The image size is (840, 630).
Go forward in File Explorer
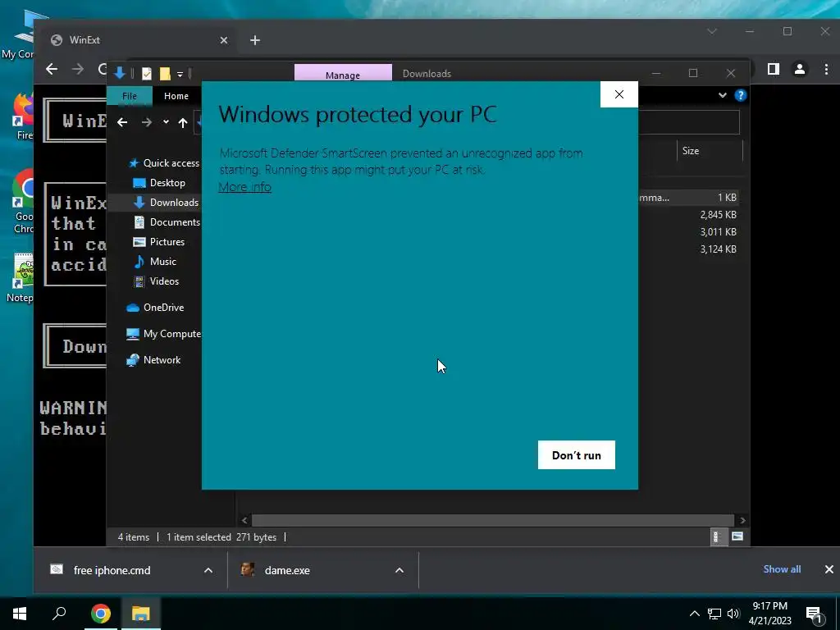click(146, 123)
